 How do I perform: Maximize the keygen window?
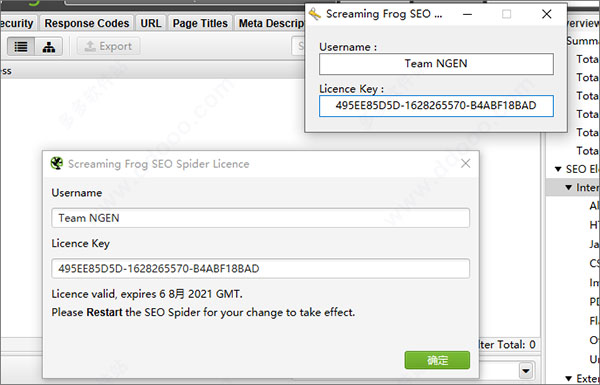[x=506, y=14]
